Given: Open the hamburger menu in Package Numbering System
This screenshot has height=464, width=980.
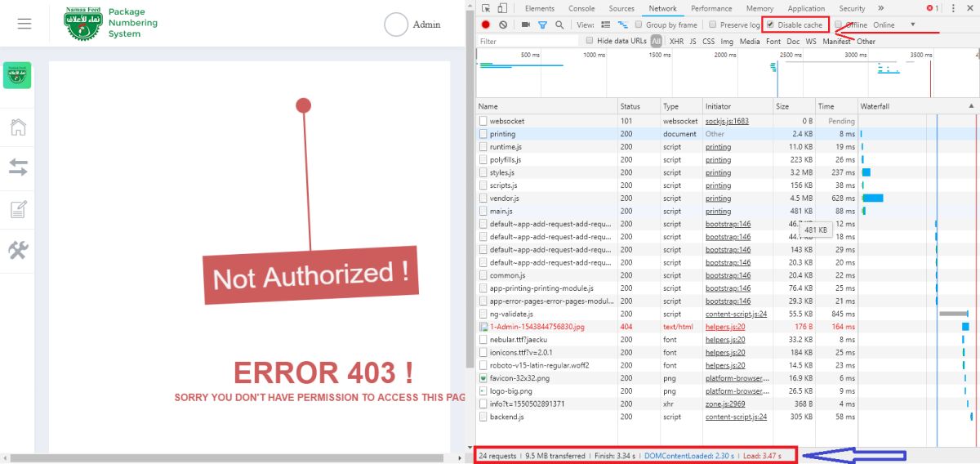Looking at the screenshot, I should pyautogui.click(x=24, y=24).
